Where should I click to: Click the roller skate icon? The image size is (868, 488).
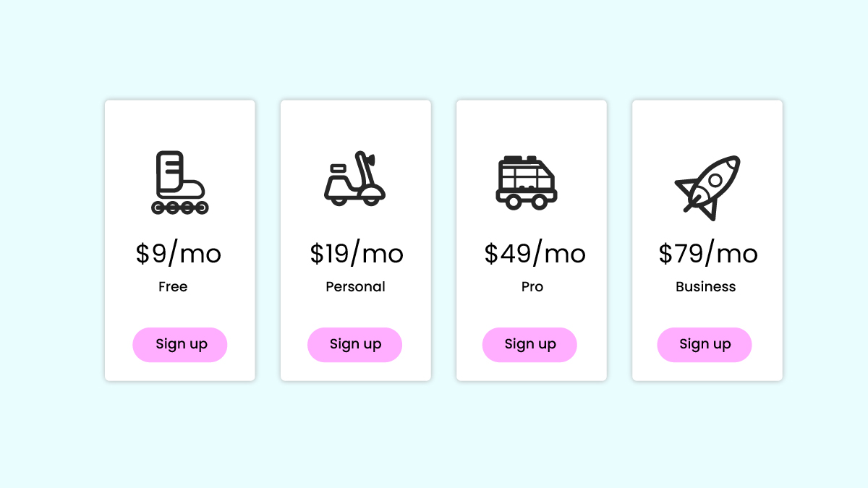click(x=180, y=182)
